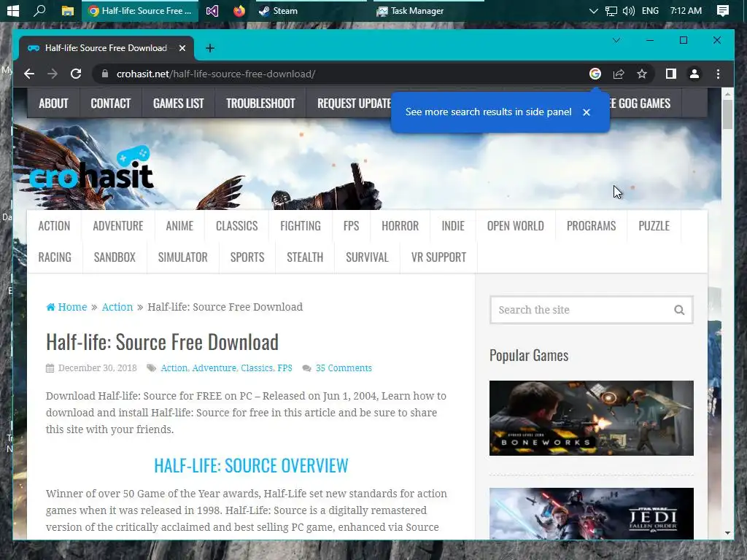Open the Windows Start menu
This screenshot has height=560, width=747.
pyautogui.click(x=13, y=10)
